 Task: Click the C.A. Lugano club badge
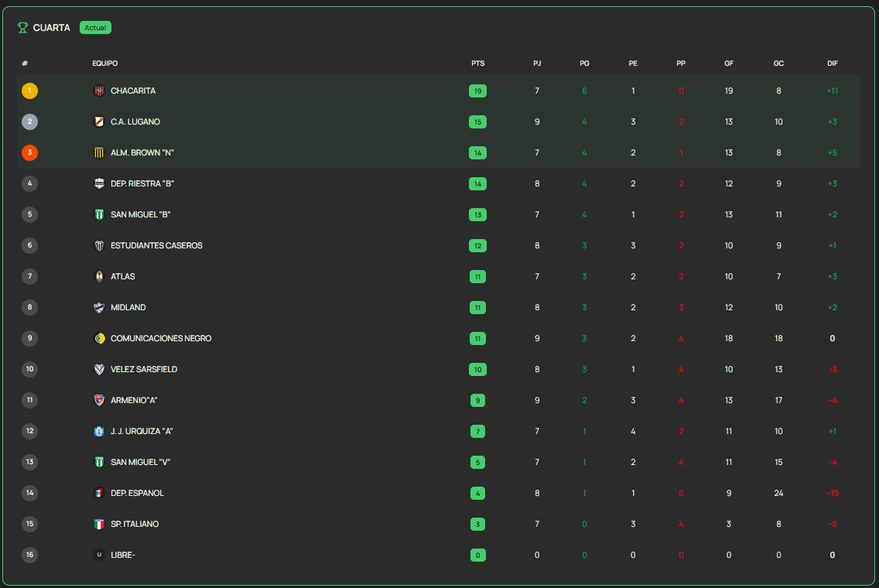pyautogui.click(x=99, y=121)
